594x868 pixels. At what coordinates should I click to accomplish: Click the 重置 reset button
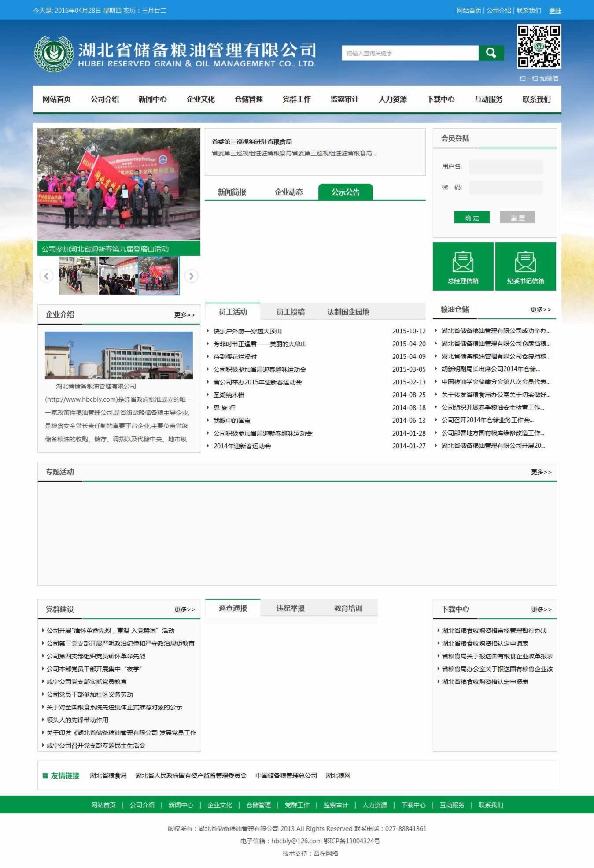tap(518, 218)
